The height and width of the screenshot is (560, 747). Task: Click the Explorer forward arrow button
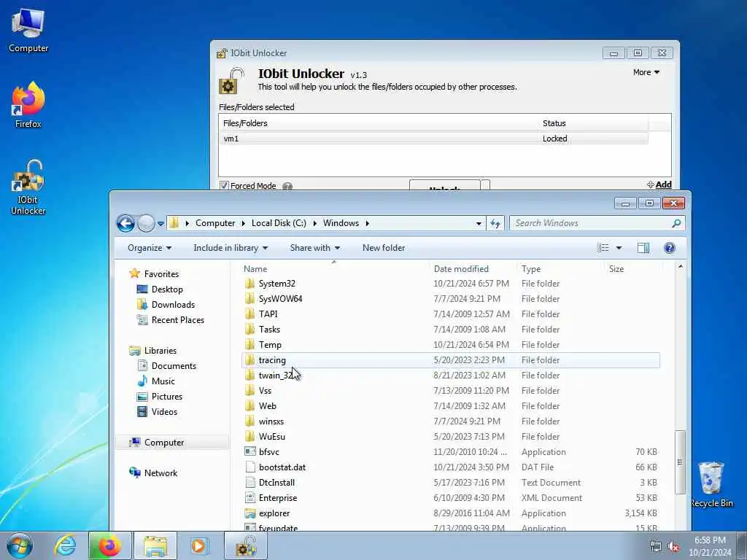[x=146, y=223]
